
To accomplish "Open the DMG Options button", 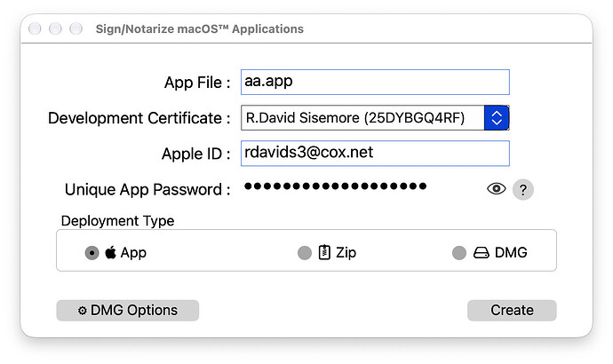I will pos(127,311).
